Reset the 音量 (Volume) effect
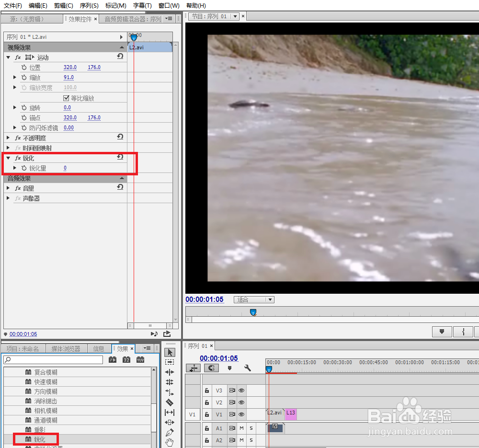Image resolution: width=479 pixels, height=448 pixels. click(120, 187)
